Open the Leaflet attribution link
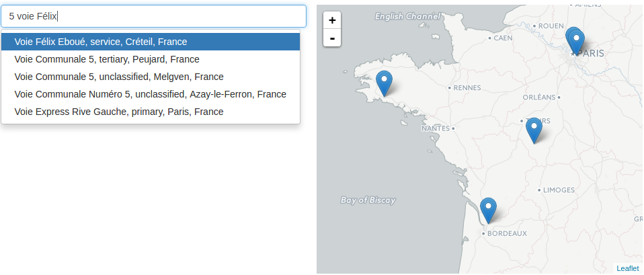Viewport: 644px width, 275px height. pyautogui.click(x=628, y=268)
